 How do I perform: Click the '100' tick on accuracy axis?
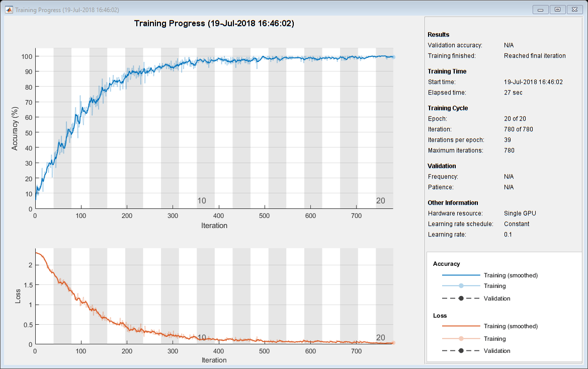[27, 57]
